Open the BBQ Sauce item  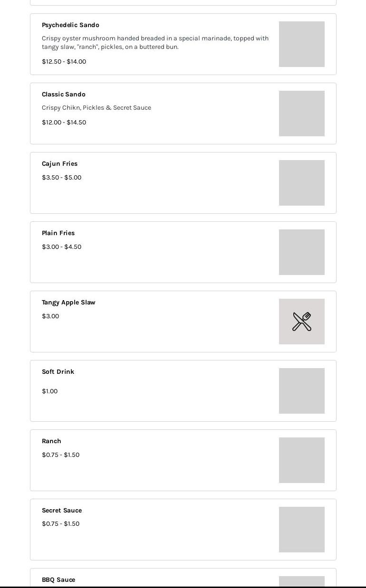(58, 579)
